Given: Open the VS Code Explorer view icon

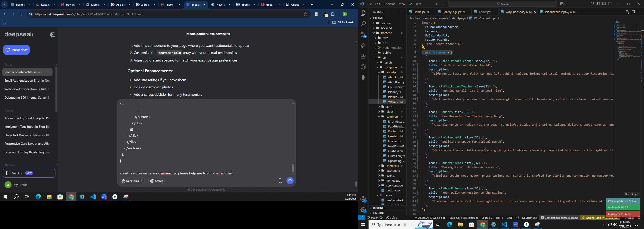Looking at the screenshot, I should tap(363, 13).
